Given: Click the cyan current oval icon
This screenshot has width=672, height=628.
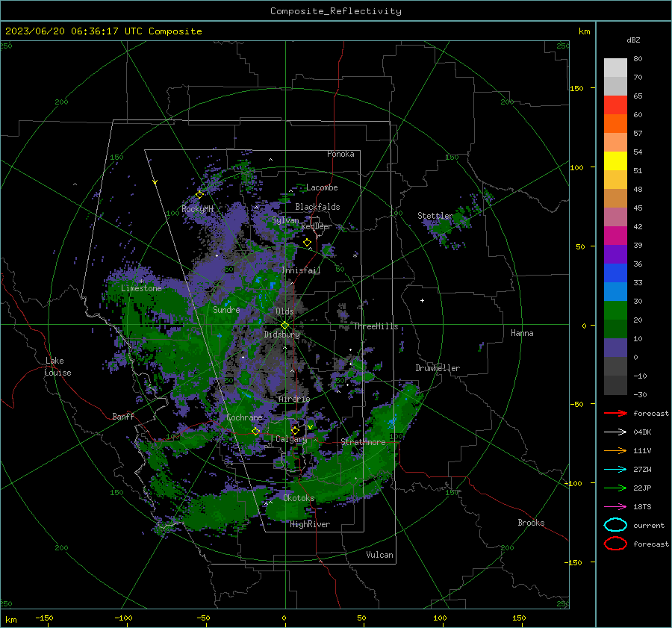Looking at the screenshot, I should click(x=615, y=525).
